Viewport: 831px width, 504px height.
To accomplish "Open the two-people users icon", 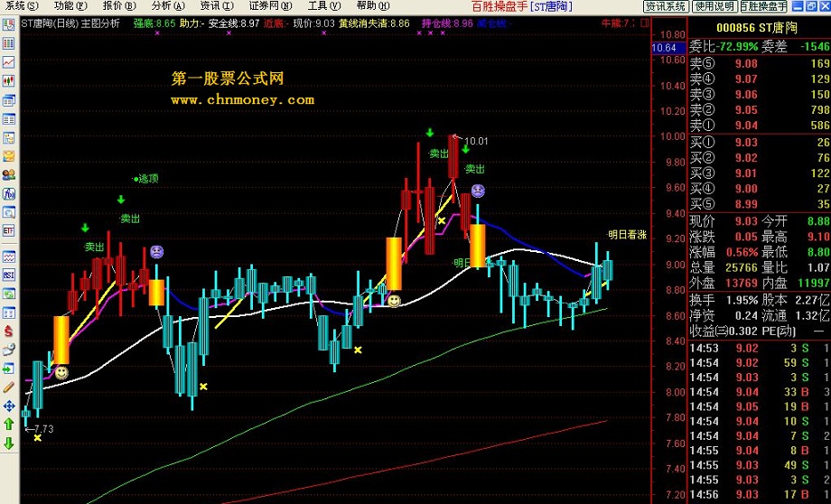I will (x=8, y=175).
